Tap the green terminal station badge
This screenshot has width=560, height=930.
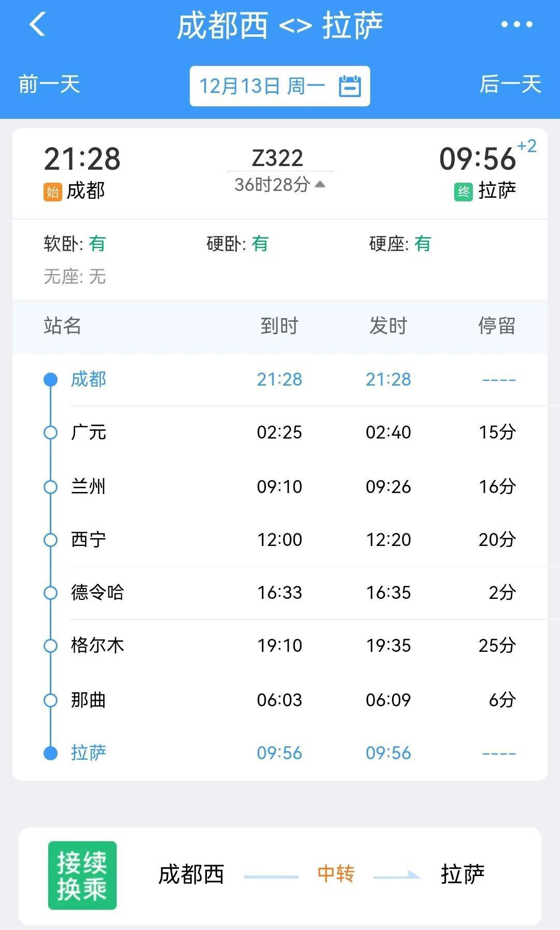click(463, 192)
